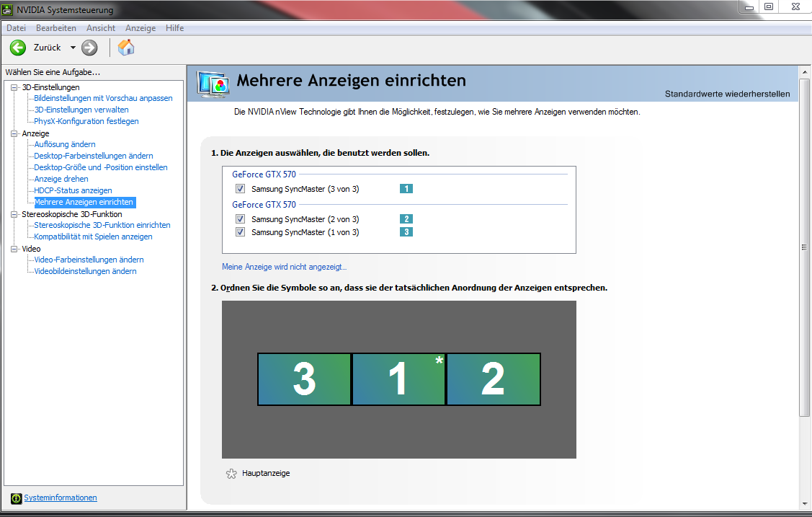Click the Hauptanzeige star icon
The width and height of the screenshot is (812, 517).
pos(231,474)
